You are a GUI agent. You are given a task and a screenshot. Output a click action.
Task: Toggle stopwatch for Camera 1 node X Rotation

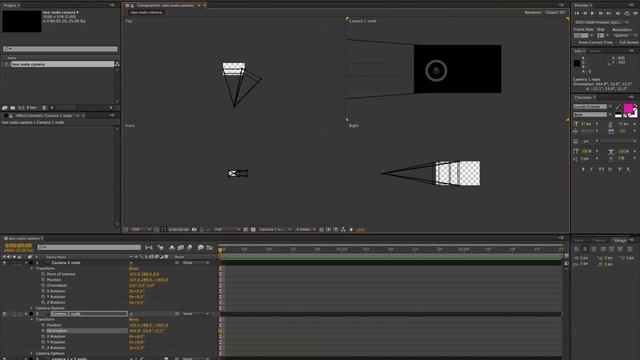point(43,337)
